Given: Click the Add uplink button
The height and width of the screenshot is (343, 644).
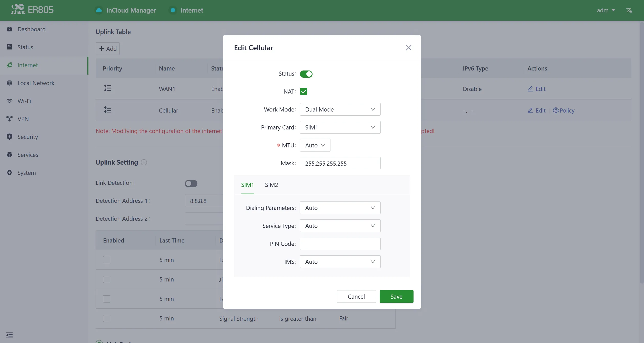Looking at the screenshot, I should (108, 49).
